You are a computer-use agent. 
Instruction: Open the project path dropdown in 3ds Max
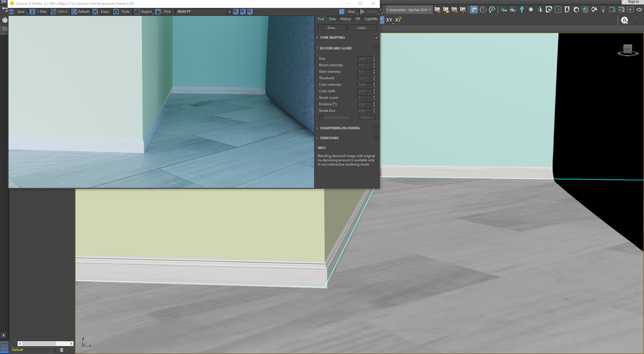click(408, 10)
